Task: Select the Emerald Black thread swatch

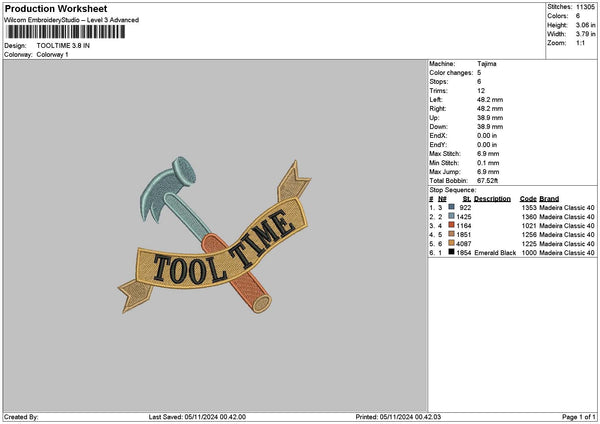Action: pos(452,253)
